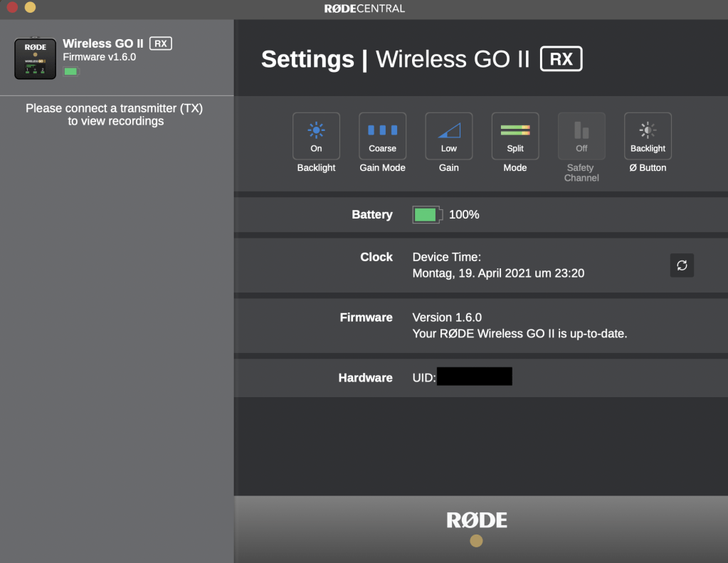Image resolution: width=728 pixels, height=563 pixels.
Task: Sync the device clock with the refresh icon
Action: tap(682, 265)
